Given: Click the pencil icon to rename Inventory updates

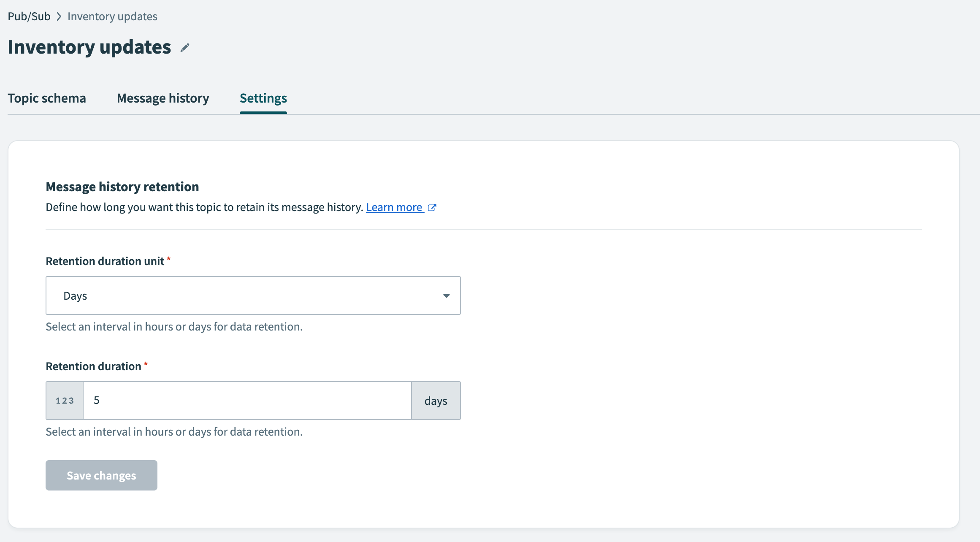Looking at the screenshot, I should click(185, 48).
